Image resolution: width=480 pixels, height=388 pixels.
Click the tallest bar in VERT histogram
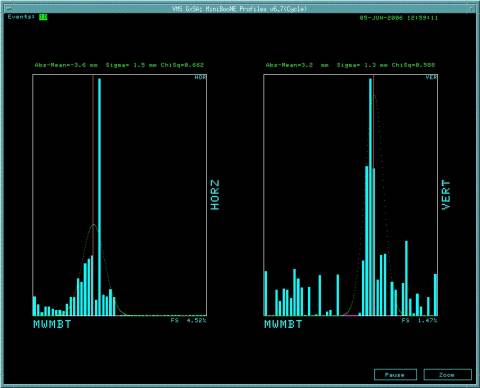[x=370, y=197]
